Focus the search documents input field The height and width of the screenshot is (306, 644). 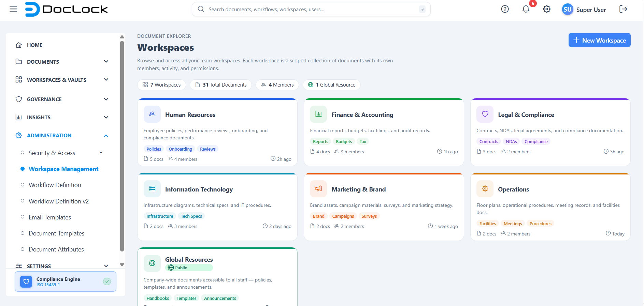pos(311,9)
